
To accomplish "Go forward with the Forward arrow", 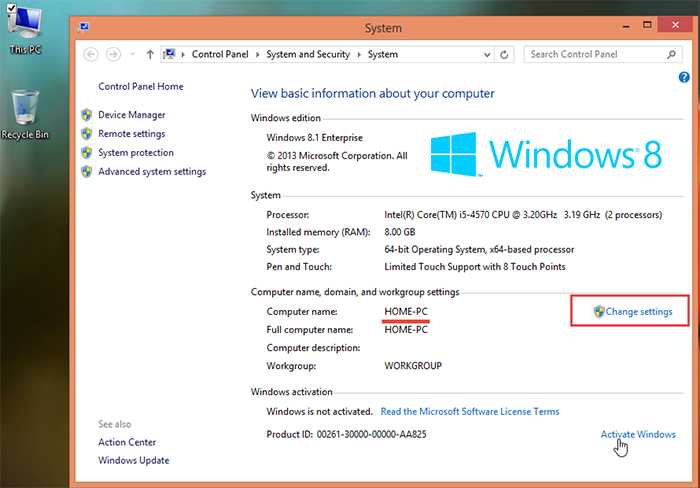I will point(113,54).
